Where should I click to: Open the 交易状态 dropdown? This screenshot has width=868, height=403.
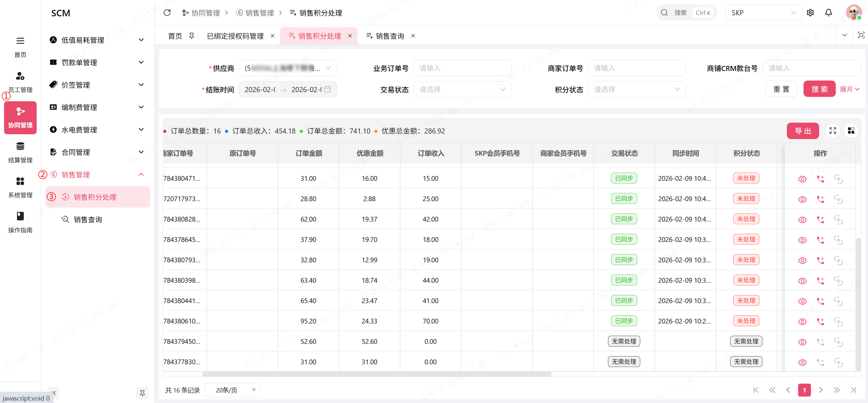[x=462, y=89]
